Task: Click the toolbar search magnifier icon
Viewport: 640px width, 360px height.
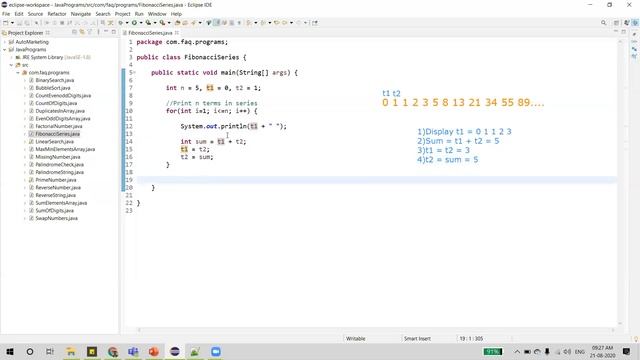Action: 603,23
